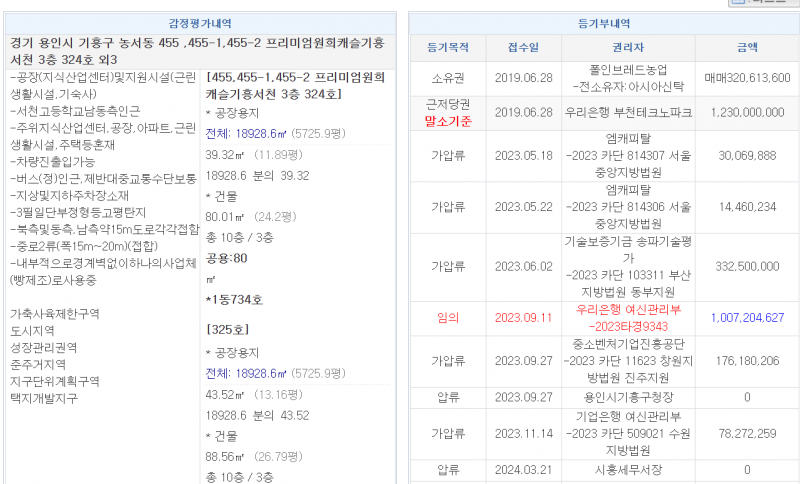Click the 시흥세무서장 seizure entry
The height and width of the screenshot is (484, 800).
[627, 469]
